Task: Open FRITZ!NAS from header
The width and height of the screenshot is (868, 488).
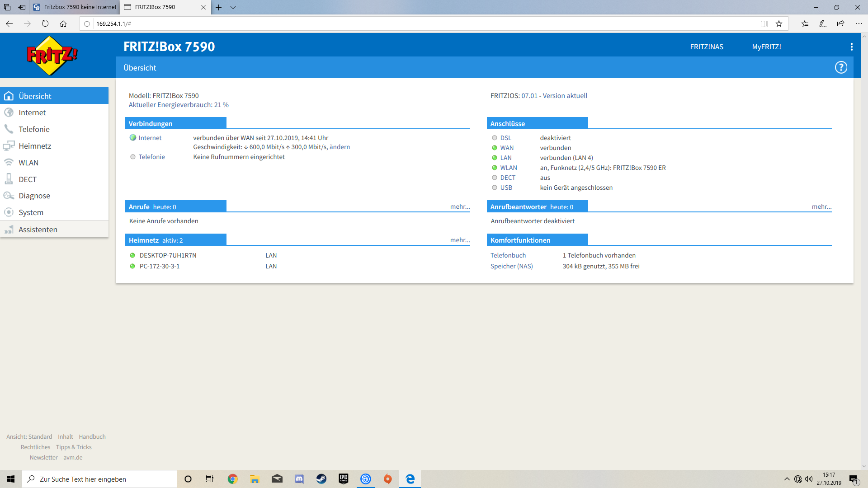Action: (706, 47)
